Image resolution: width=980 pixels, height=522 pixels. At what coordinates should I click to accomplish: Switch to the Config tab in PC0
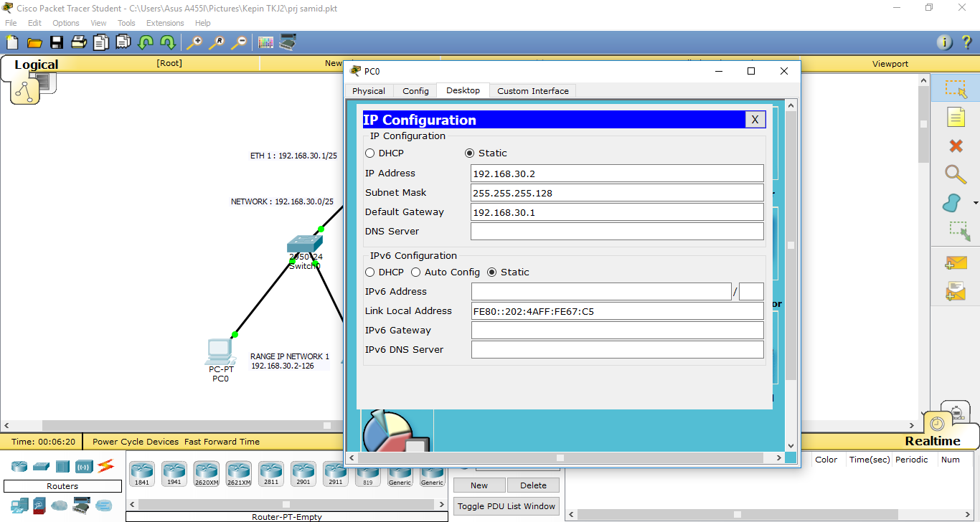pos(415,91)
